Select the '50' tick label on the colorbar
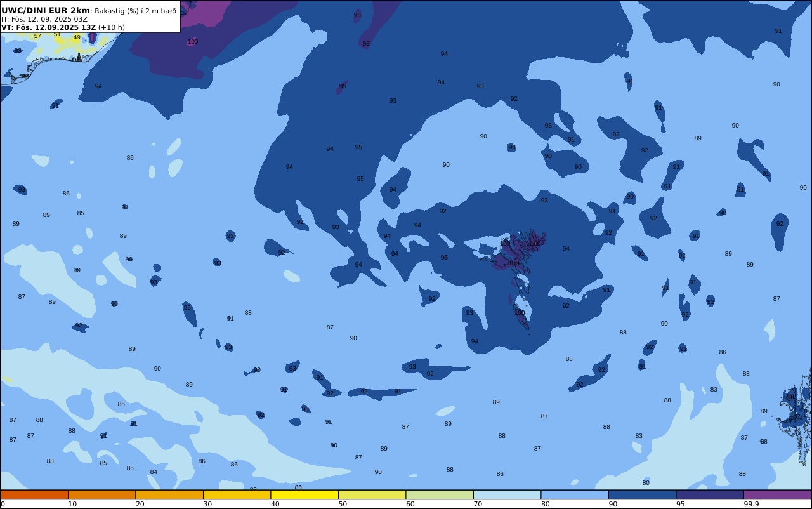Screen dimensions: 812x509 [x=343, y=504]
